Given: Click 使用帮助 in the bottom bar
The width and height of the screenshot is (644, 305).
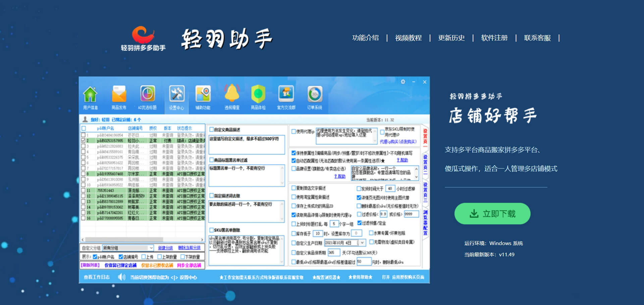Looking at the screenshot, I should (x=360, y=277).
